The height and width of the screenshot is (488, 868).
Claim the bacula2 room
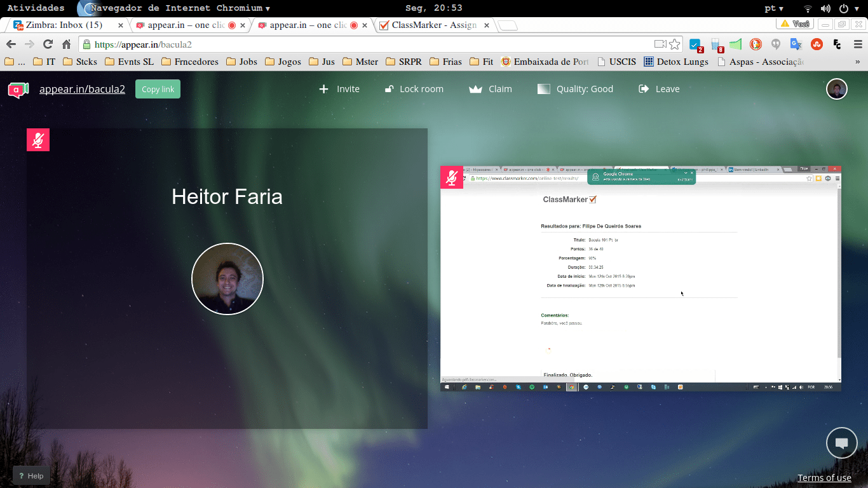pyautogui.click(x=490, y=89)
